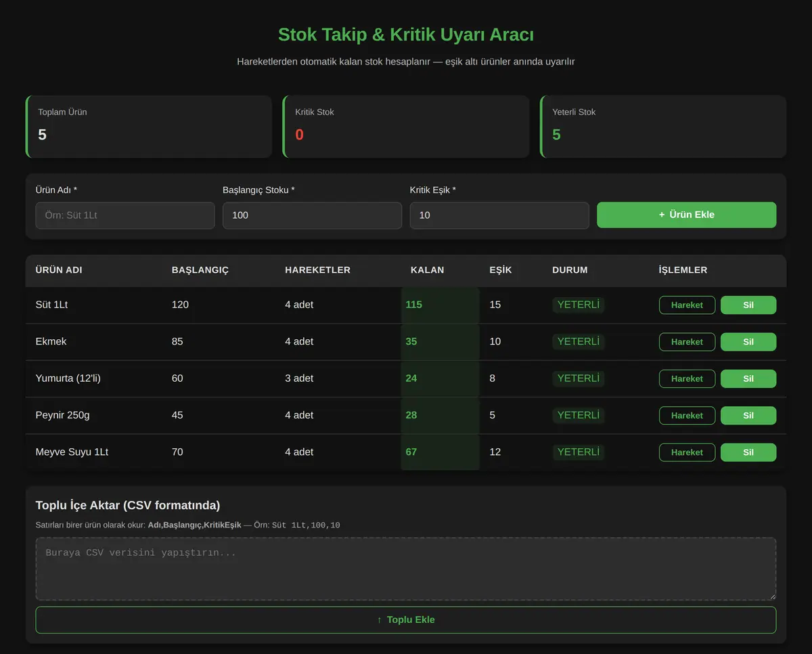Select the Kritik Eşik input field

coord(499,215)
